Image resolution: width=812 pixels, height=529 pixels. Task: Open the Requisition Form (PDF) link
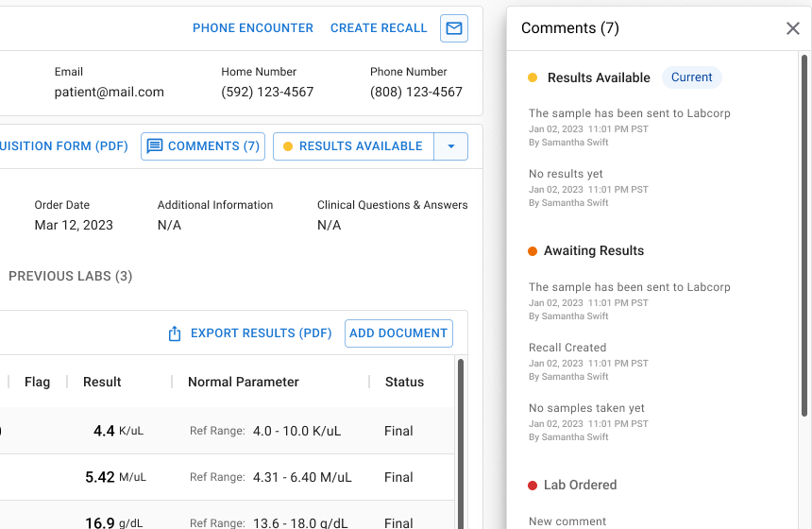tap(63, 146)
